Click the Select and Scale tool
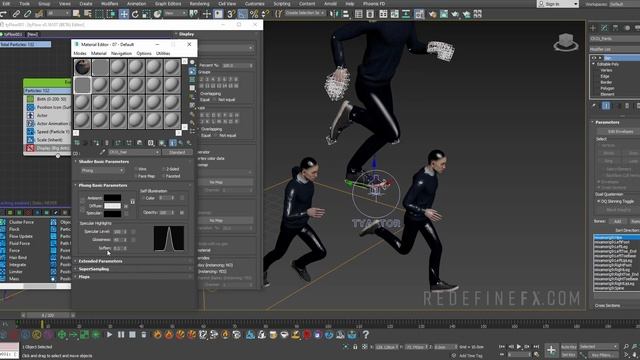Screen dimensions: 640x360 point(146,14)
